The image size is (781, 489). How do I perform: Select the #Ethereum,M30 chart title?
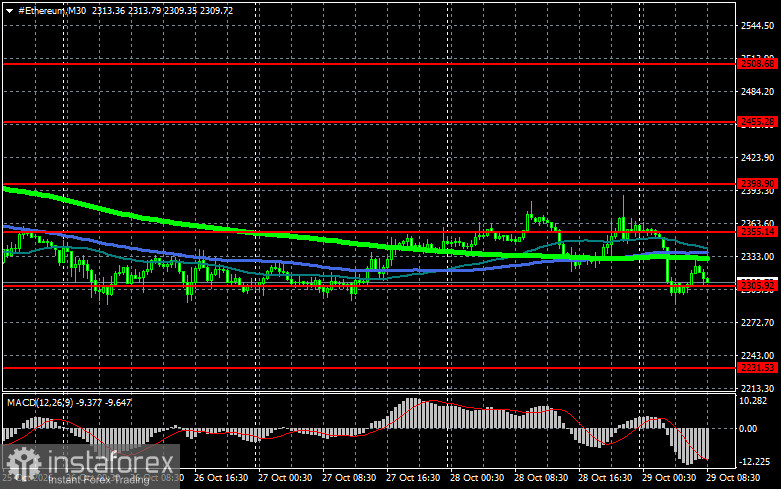point(52,10)
